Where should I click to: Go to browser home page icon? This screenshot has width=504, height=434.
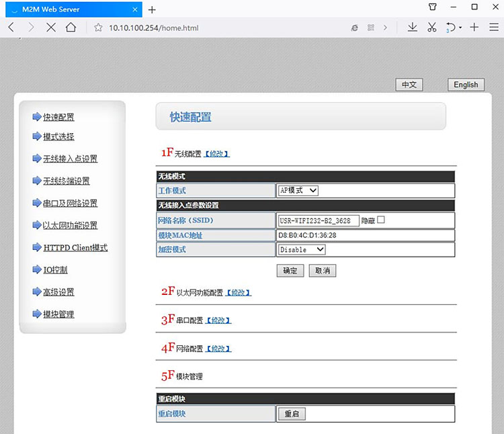click(x=71, y=28)
